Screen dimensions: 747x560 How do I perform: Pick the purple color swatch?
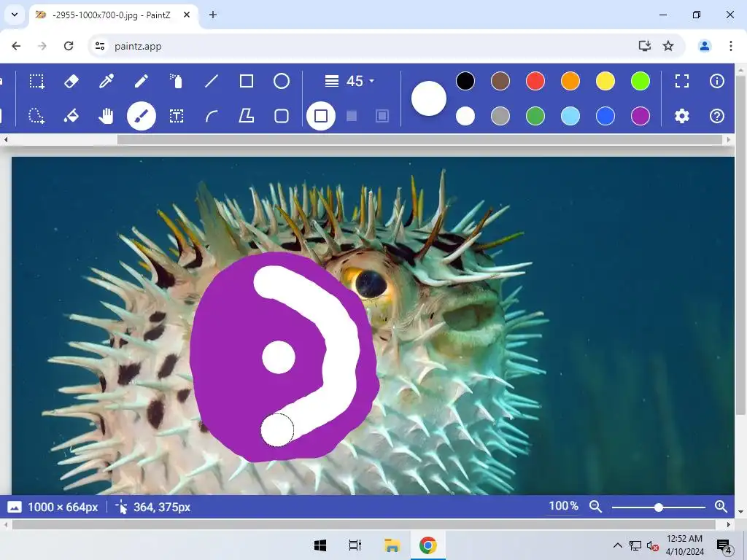[640, 116]
